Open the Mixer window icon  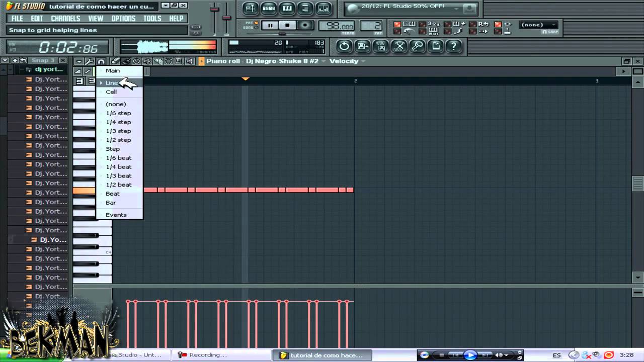click(323, 8)
